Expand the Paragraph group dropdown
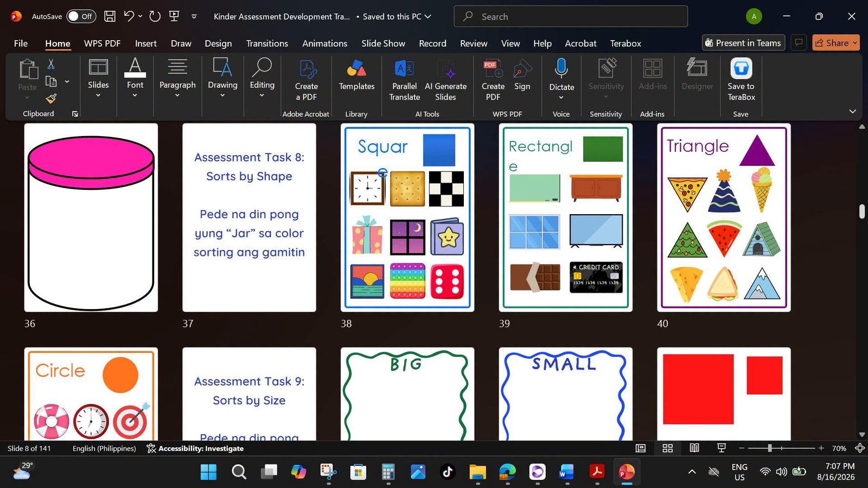This screenshot has height=488, width=868. pos(177,95)
